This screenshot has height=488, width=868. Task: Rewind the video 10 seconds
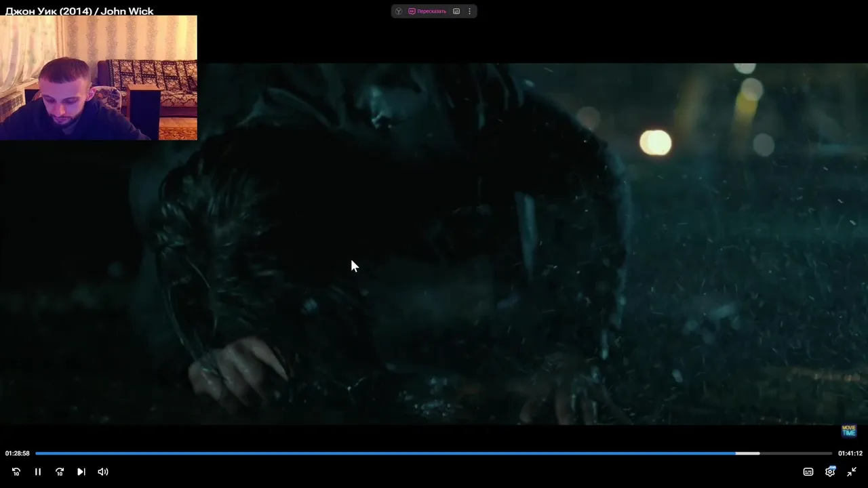[16, 472]
